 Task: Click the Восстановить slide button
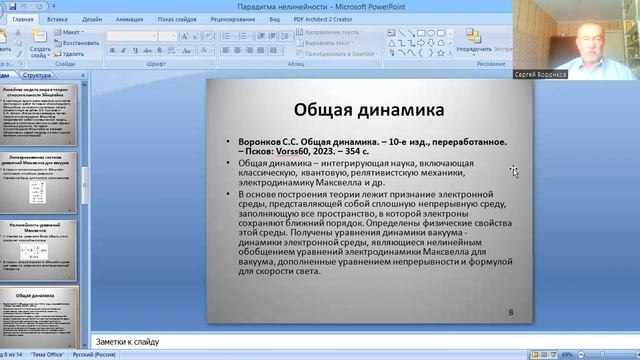tap(77, 43)
